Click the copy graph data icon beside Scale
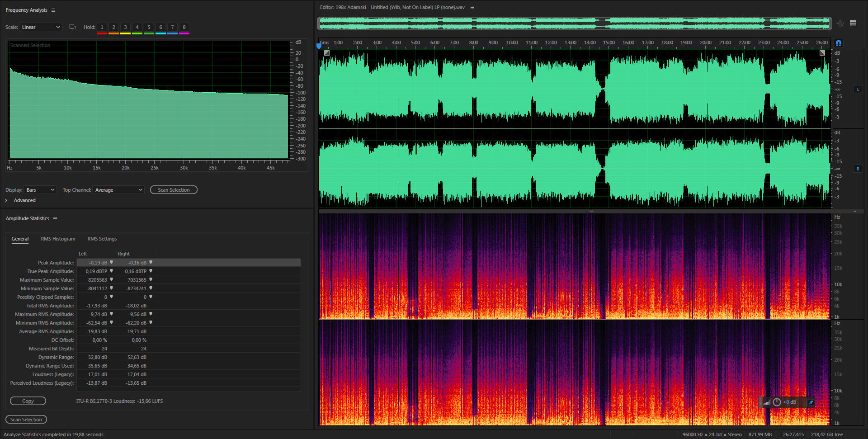 pos(72,27)
